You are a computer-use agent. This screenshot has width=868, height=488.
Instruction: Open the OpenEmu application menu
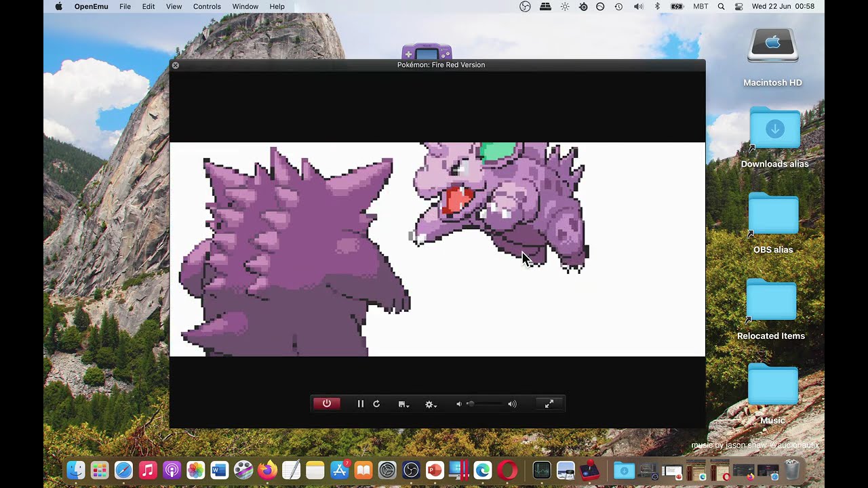(91, 6)
